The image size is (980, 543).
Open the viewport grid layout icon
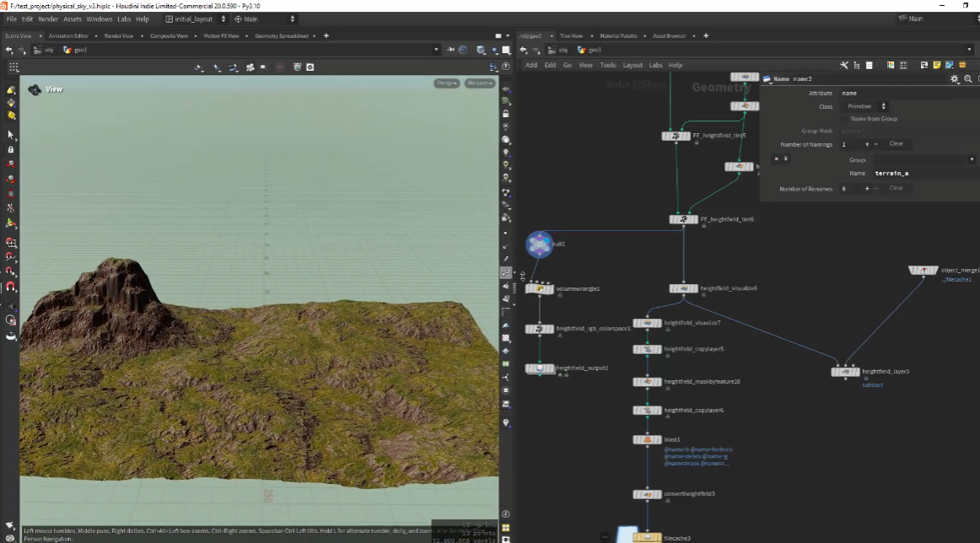pos(13,67)
